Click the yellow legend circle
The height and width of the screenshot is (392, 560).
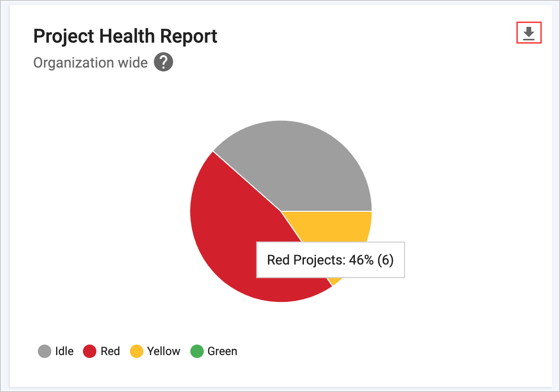click(137, 351)
